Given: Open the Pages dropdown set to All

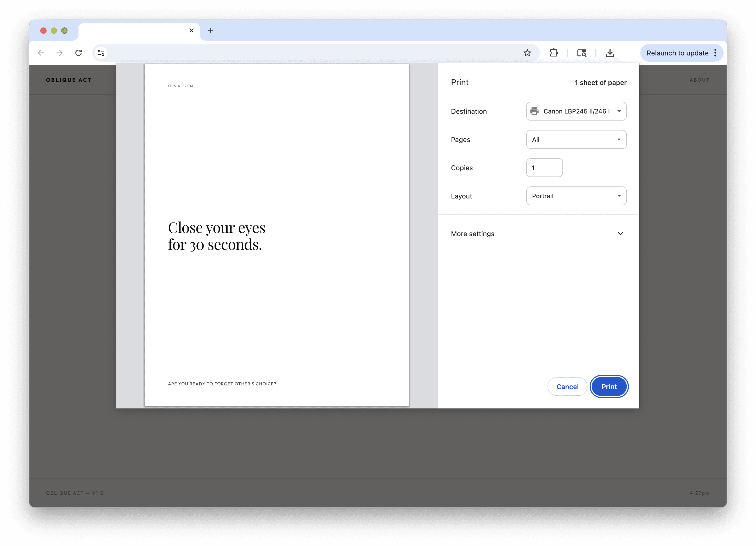Looking at the screenshot, I should click(x=576, y=140).
